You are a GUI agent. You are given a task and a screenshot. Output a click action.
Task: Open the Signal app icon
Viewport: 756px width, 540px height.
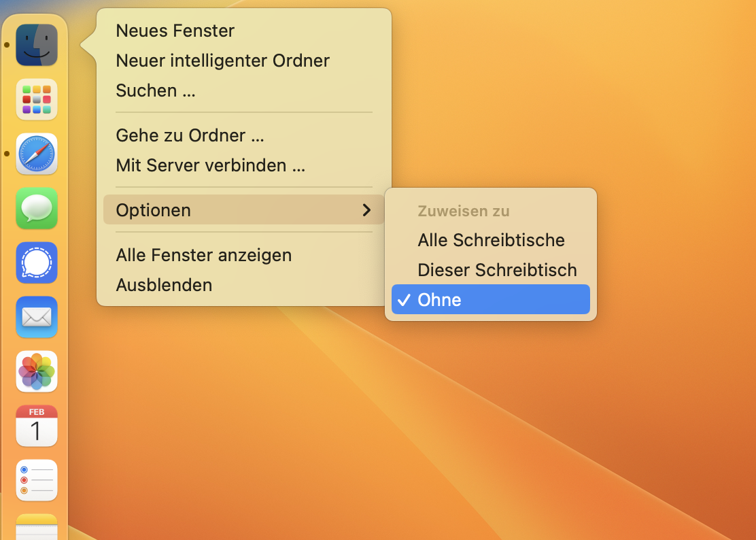(x=37, y=263)
